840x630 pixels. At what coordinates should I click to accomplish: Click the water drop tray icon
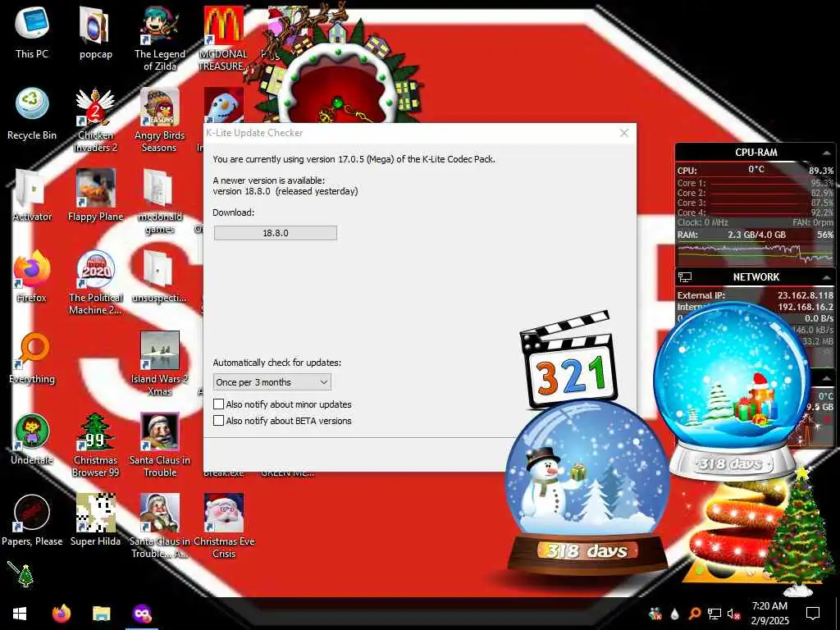coord(674,614)
